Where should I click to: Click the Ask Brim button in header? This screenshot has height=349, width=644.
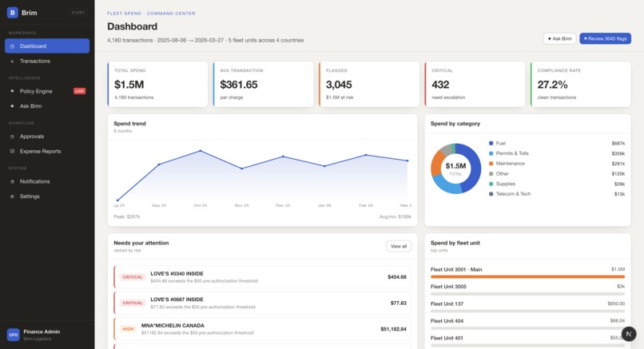[559, 38]
